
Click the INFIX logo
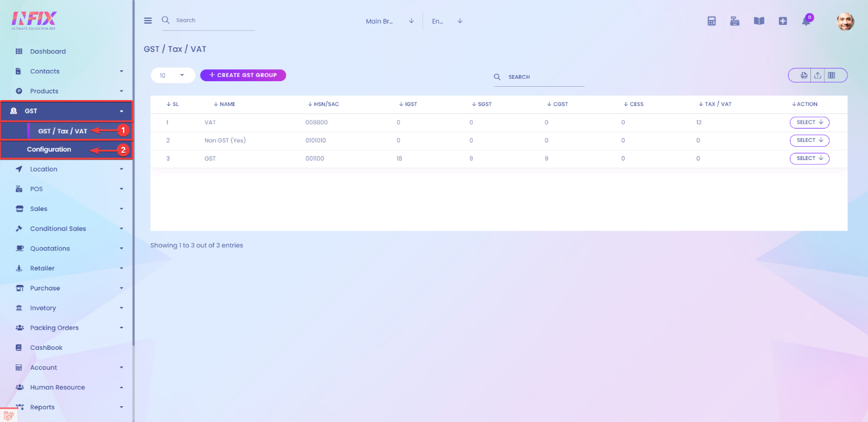point(35,21)
